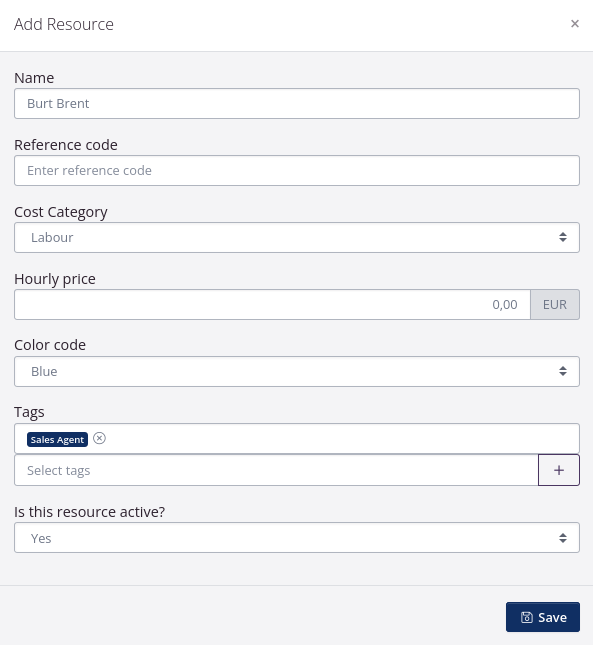Save the new resource

click(x=543, y=617)
